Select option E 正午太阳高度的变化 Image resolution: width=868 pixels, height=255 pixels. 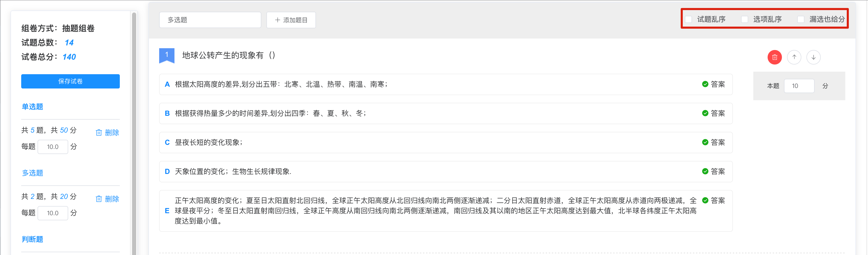[446, 211]
